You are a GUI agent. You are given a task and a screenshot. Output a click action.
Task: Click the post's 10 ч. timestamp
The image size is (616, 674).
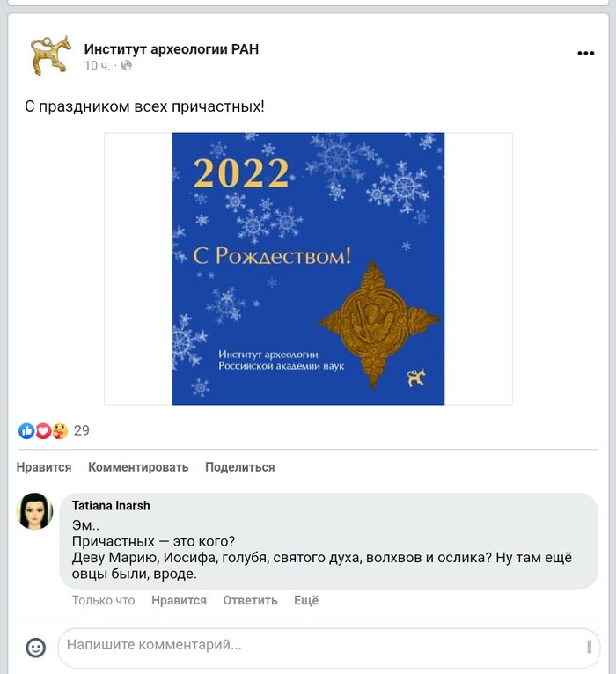click(x=97, y=66)
